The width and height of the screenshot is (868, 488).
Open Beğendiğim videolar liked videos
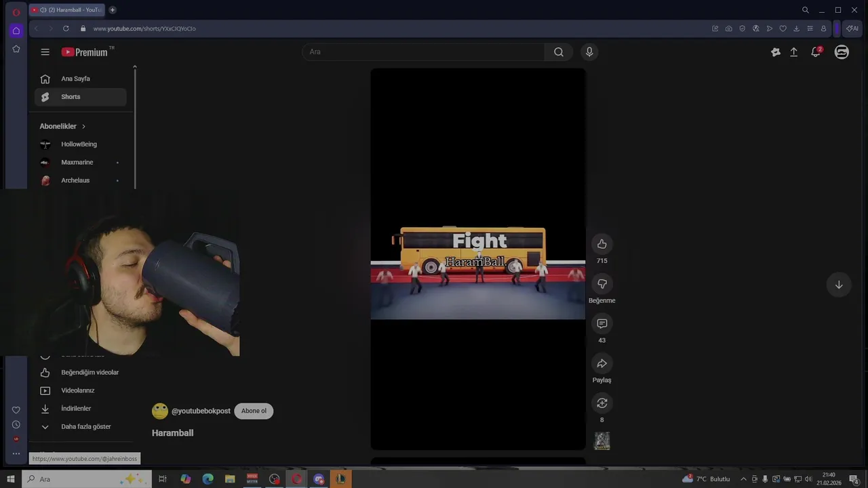[81, 373]
